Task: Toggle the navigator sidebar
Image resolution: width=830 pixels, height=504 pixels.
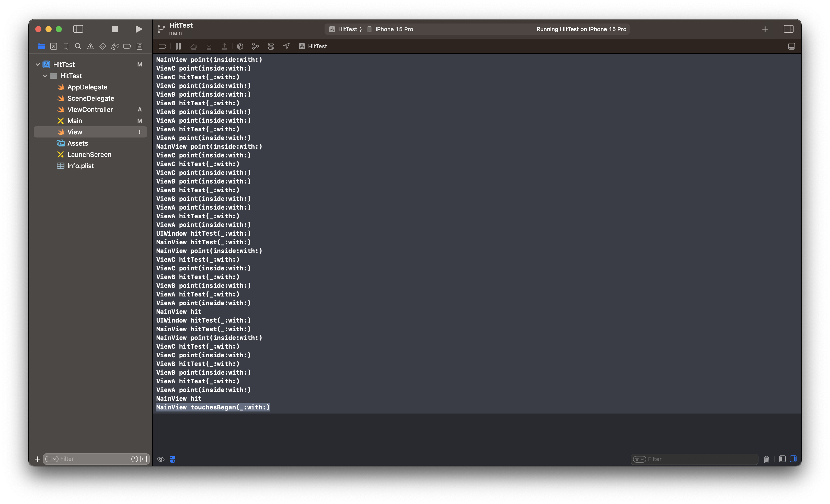Action: 78,29
